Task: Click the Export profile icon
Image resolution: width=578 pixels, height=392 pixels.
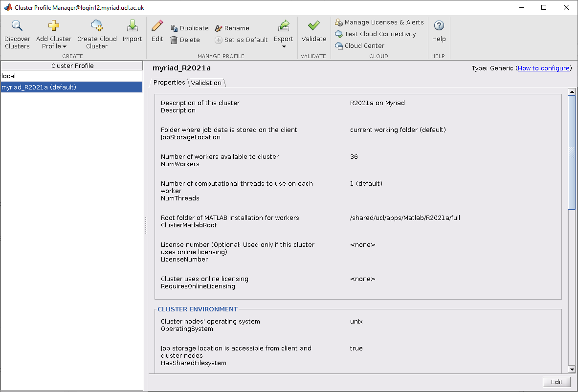Action: [x=284, y=26]
